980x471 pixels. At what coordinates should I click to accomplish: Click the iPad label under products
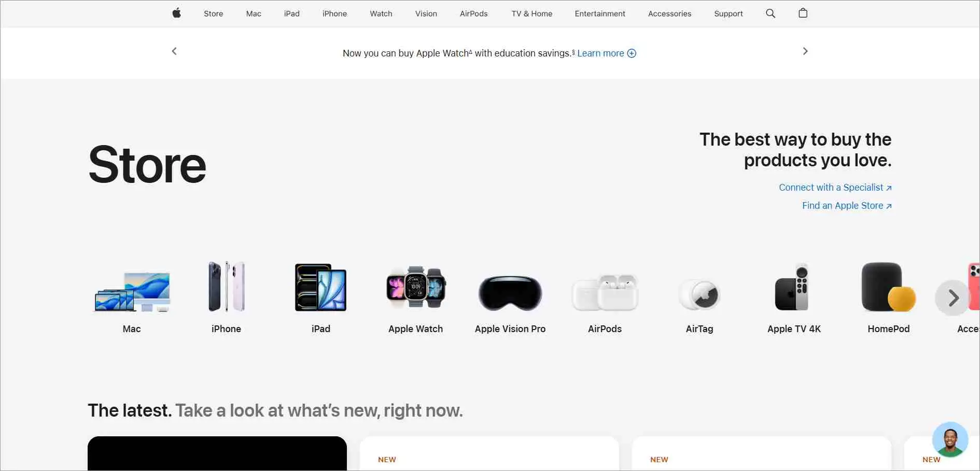point(321,329)
